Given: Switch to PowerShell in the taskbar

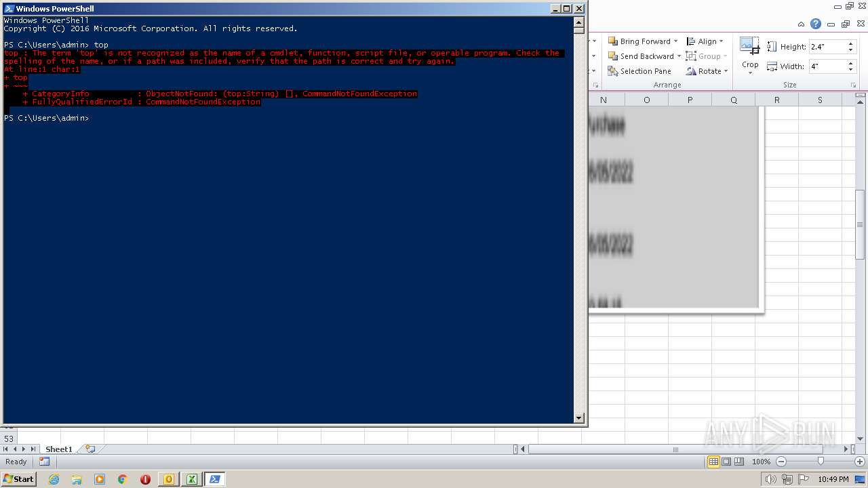Looking at the screenshot, I should point(215,479).
